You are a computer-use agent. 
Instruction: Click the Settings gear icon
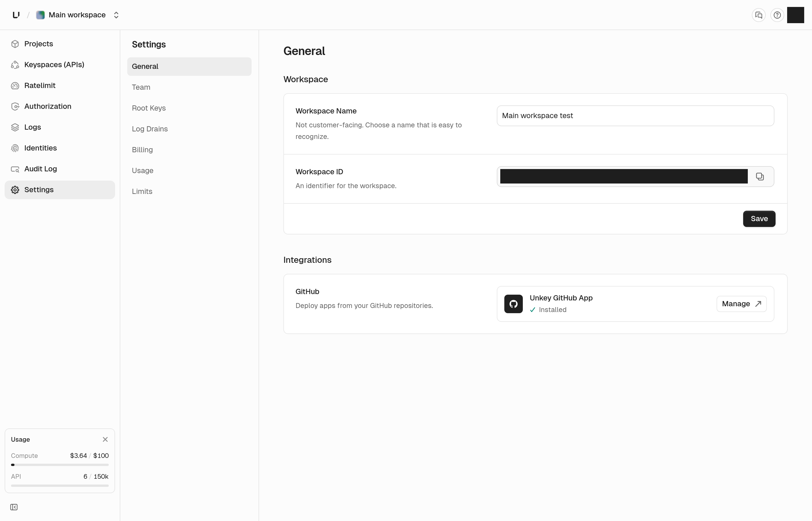tap(15, 190)
